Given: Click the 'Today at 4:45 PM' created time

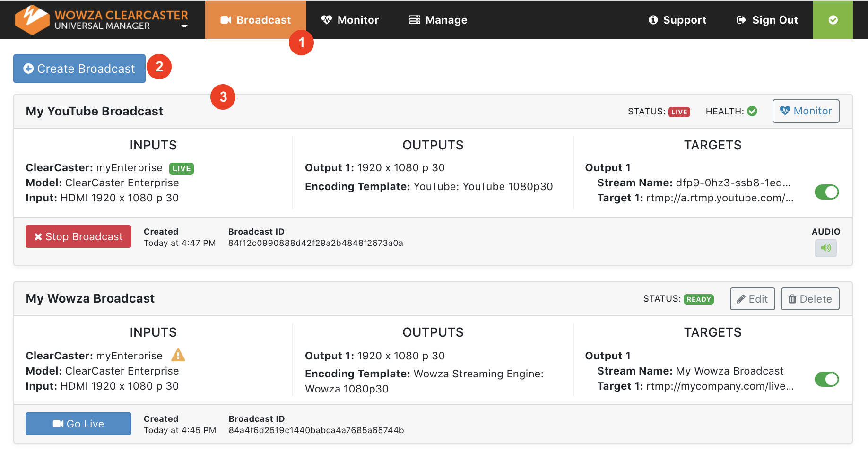Looking at the screenshot, I should 180,430.
